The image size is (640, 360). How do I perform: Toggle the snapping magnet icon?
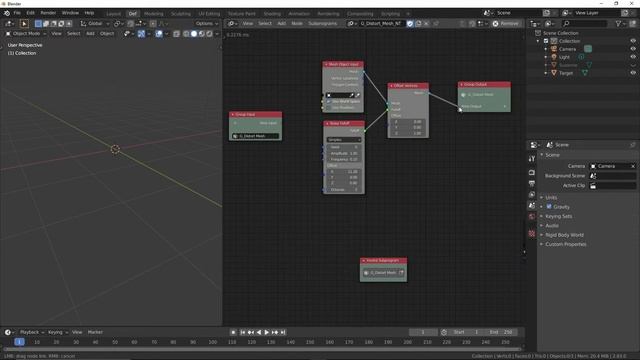pos(130,24)
